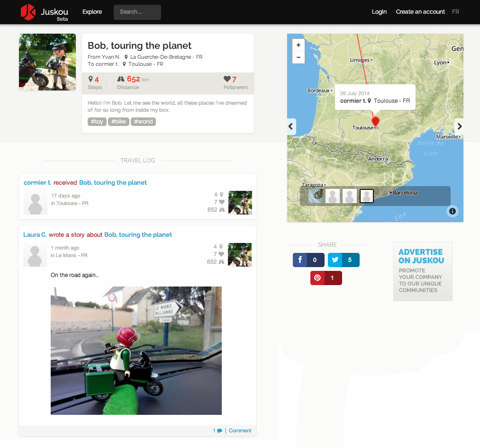The width and height of the screenshot is (480, 448).
Task: Switch language to FR
Action: (455, 12)
